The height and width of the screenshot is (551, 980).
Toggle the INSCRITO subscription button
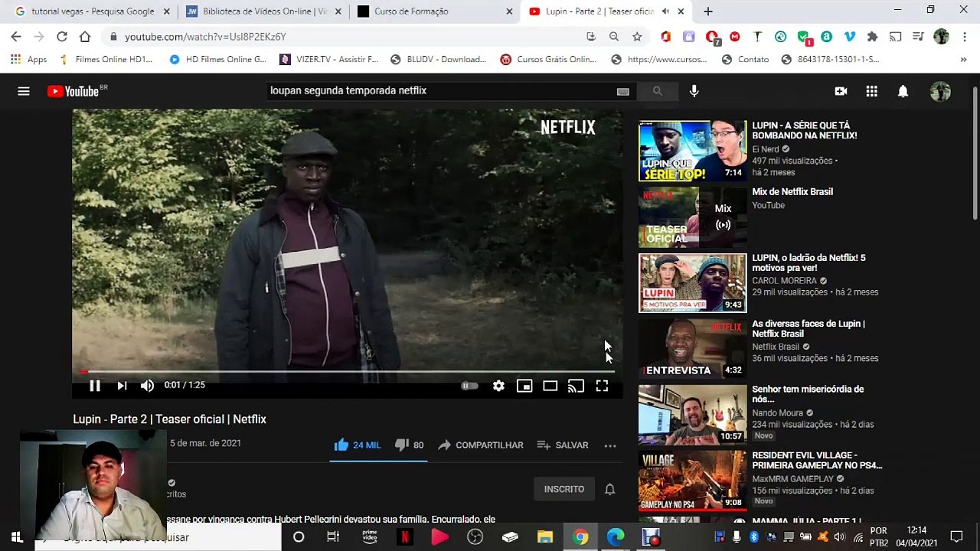coord(564,489)
